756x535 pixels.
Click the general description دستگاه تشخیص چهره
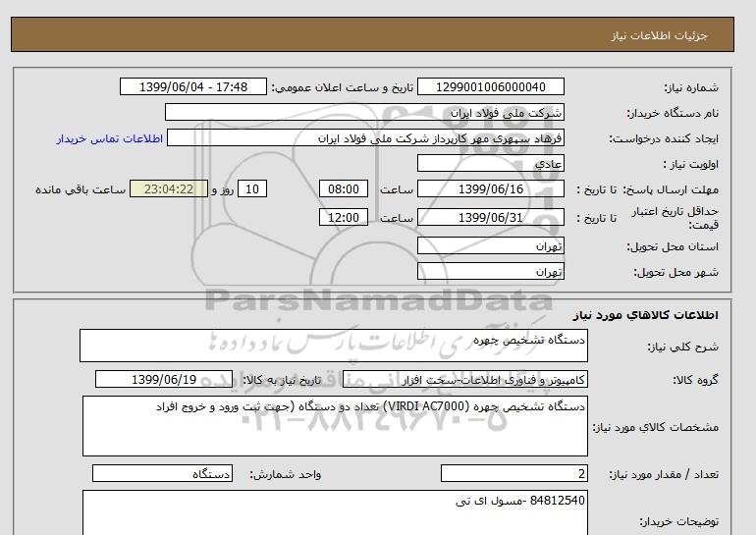(334, 346)
